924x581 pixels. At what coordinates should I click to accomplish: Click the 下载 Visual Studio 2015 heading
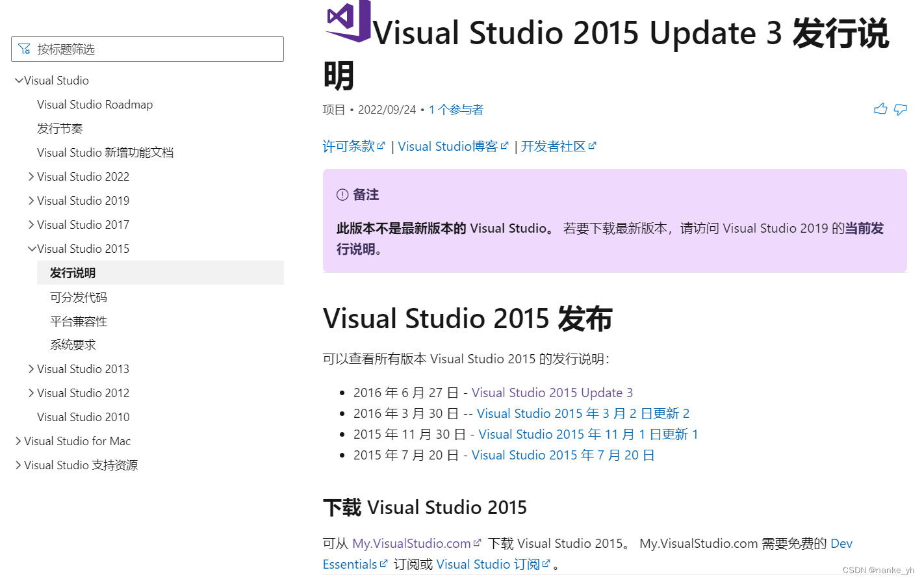[425, 507]
